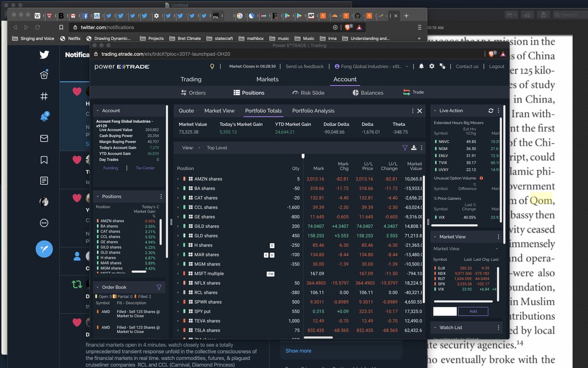Expand the AMZN shares position row
This screenshot has height=368, width=588.
click(178, 179)
